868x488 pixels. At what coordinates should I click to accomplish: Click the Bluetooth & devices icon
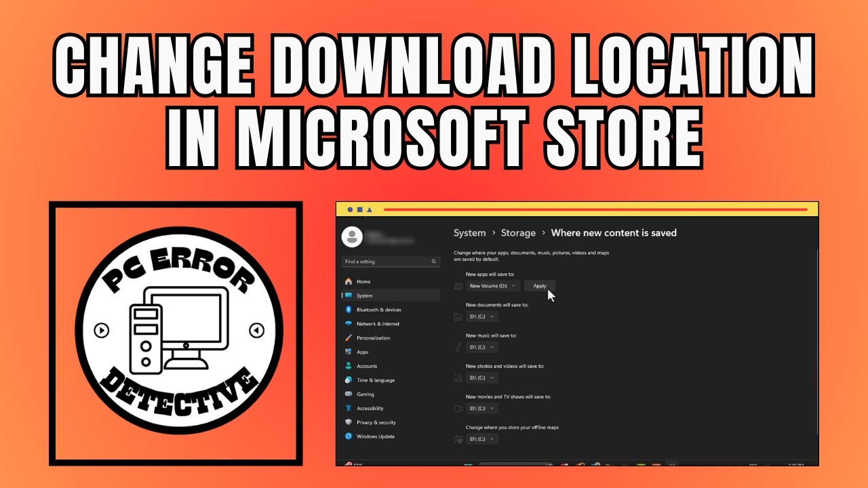pos(349,310)
